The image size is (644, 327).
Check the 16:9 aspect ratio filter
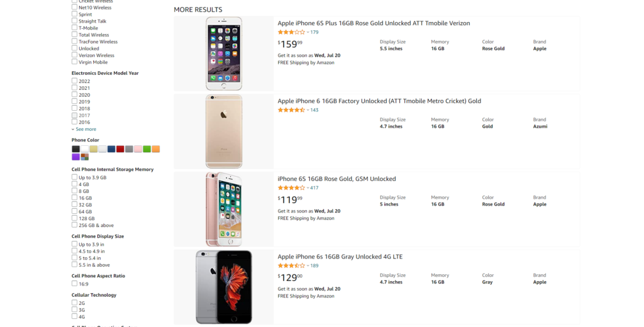click(x=75, y=284)
